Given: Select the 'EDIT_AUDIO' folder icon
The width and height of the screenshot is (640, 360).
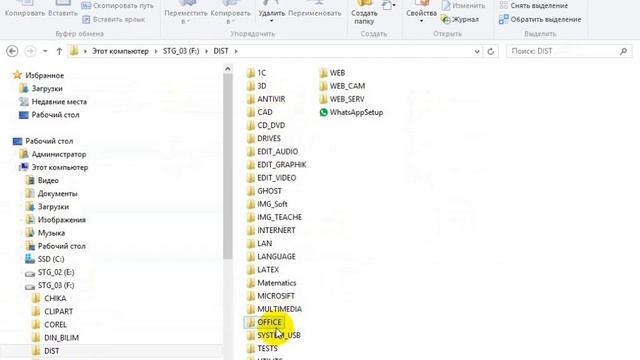Looking at the screenshot, I should point(251,151).
